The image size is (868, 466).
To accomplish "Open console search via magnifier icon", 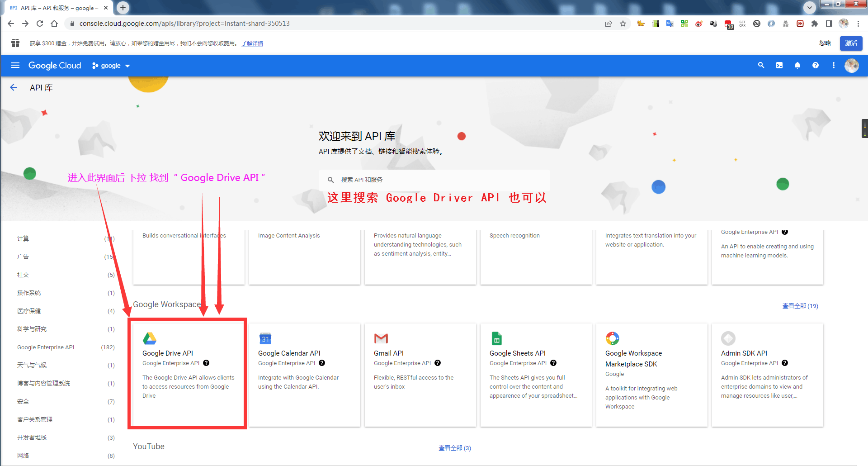I will [761, 65].
